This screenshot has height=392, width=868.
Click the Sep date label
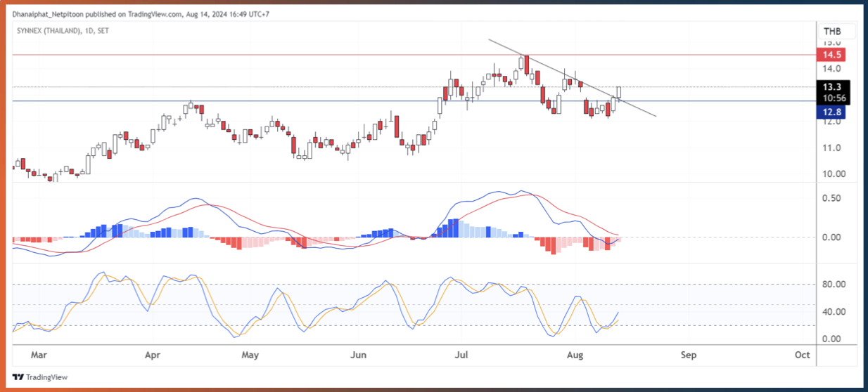tap(689, 355)
